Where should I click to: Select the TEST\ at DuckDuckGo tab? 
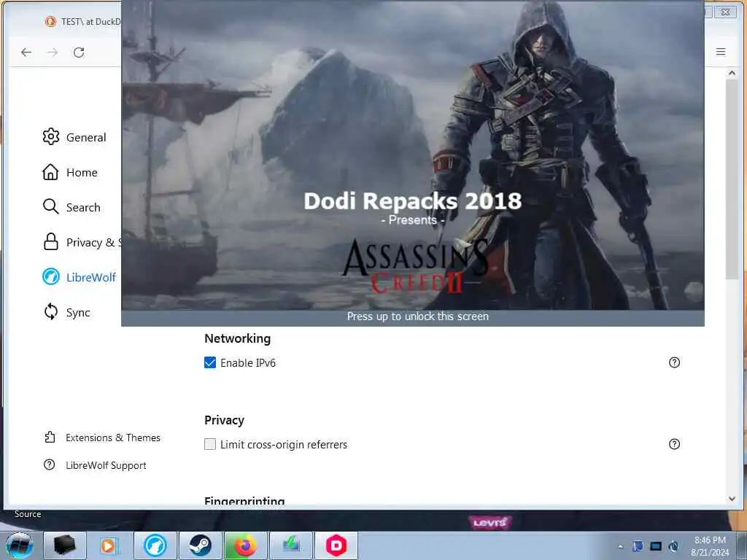point(82,21)
